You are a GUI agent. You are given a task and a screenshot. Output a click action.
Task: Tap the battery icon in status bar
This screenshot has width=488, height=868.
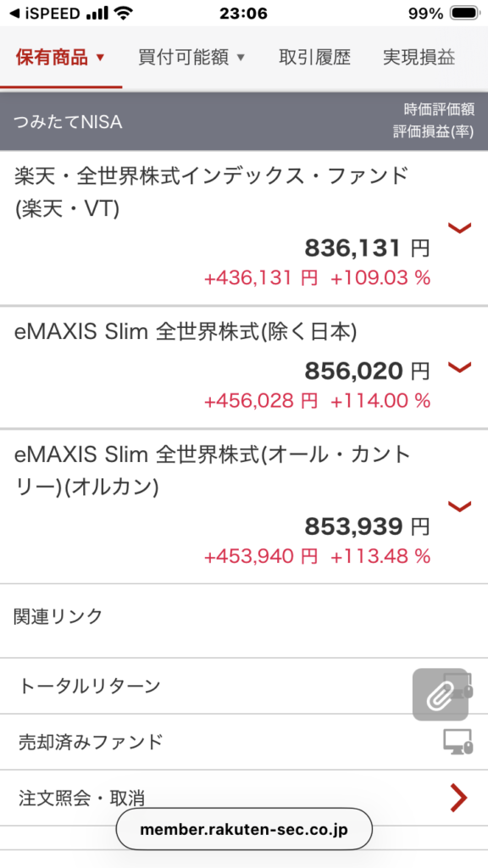(463, 14)
